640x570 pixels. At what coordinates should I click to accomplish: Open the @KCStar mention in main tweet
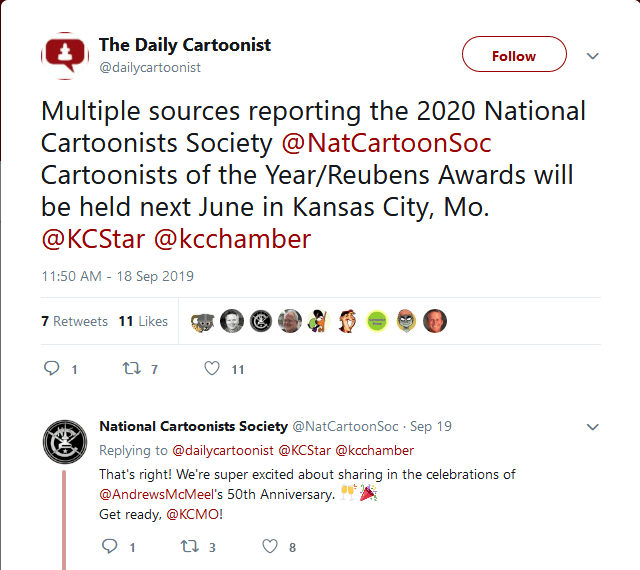tap(93, 239)
